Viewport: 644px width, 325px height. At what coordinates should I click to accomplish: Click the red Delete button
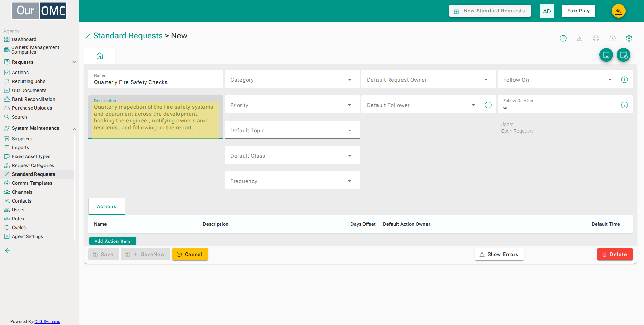pyautogui.click(x=615, y=254)
